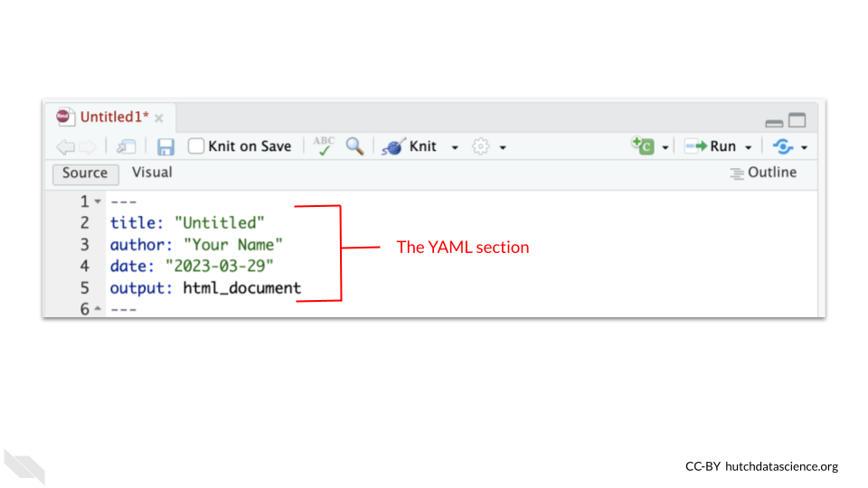Click the opening --- on line 1
Screen dimensions: 868x488
[x=124, y=202]
